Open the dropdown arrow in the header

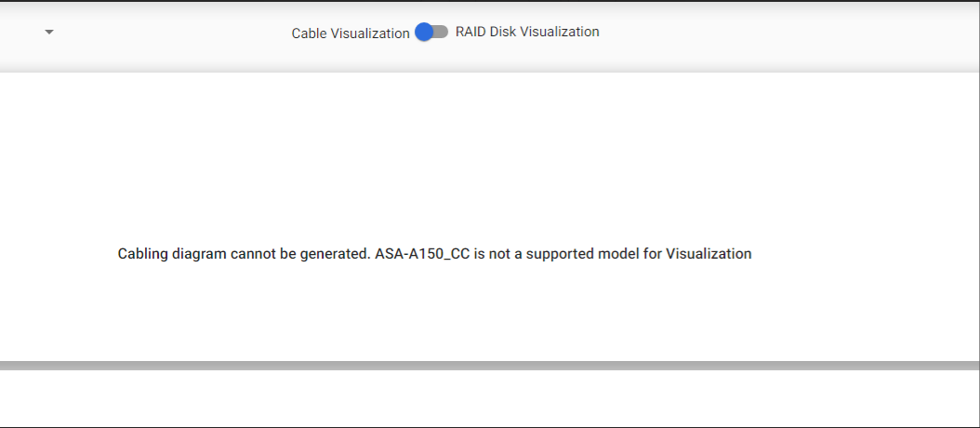pyautogui.click(x=49, y=33)
